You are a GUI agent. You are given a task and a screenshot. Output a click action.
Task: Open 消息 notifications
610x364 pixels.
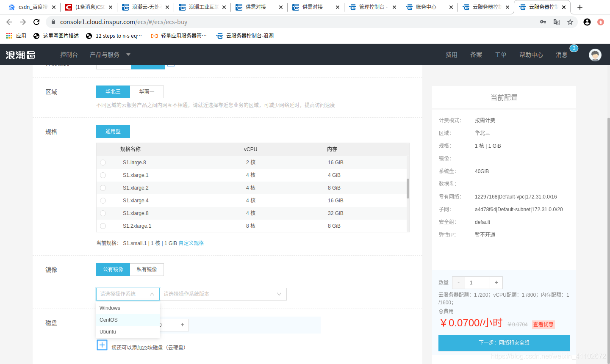(x=562, y=55)
